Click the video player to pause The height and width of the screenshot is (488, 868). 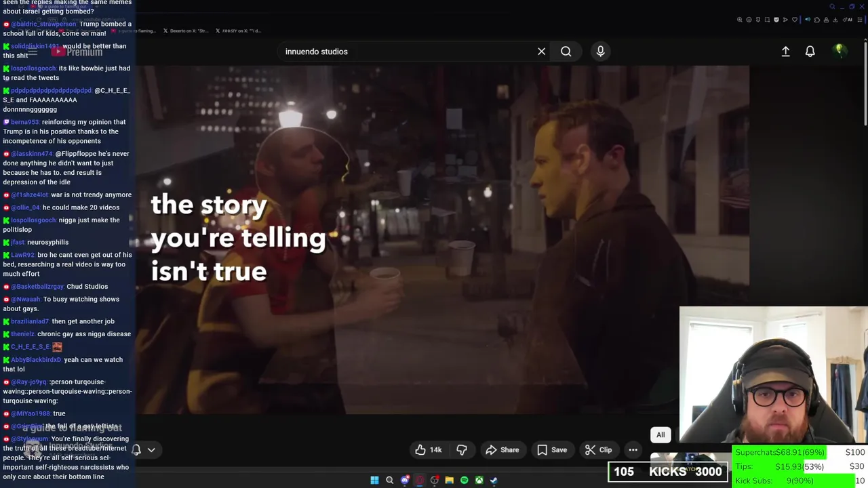(x=442, y=239)
